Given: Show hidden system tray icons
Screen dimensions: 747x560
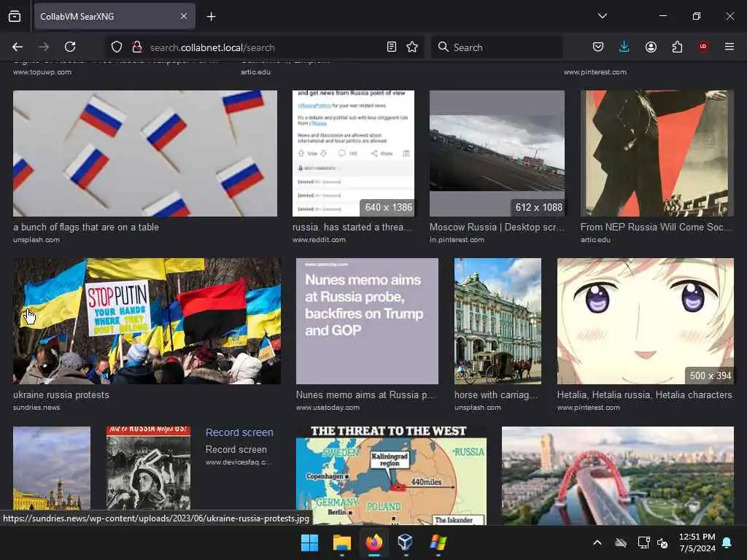Looking at the screenshot, I should tap(597, 542).
